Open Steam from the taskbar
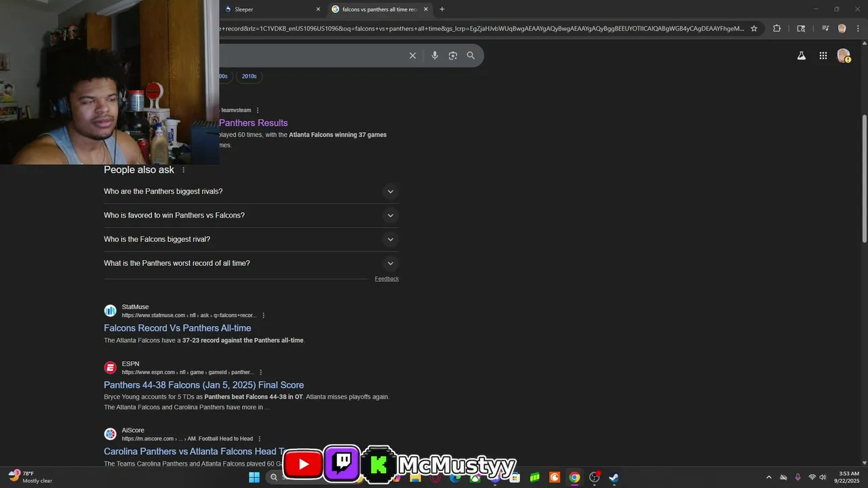Screen dimensions: 868x488 pos(614,477)
